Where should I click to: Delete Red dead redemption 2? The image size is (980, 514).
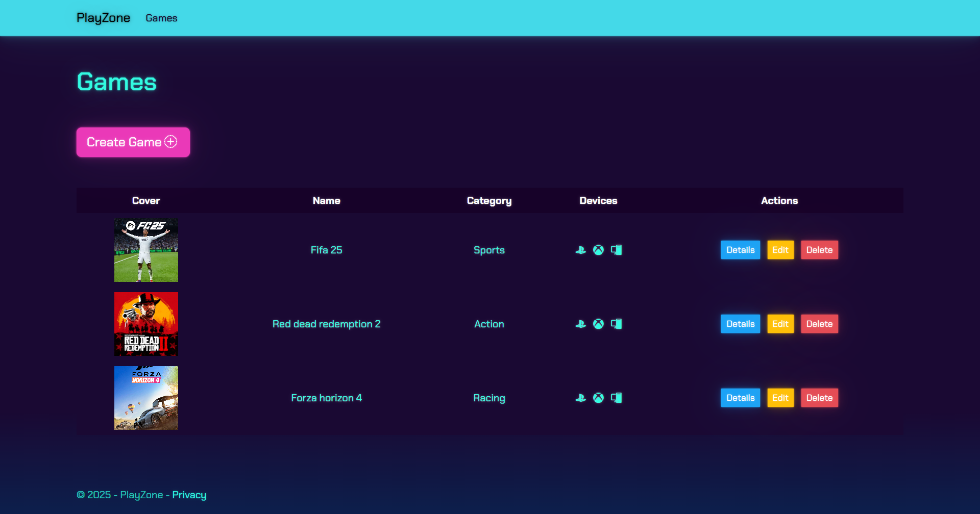click(x=819, y=324)
